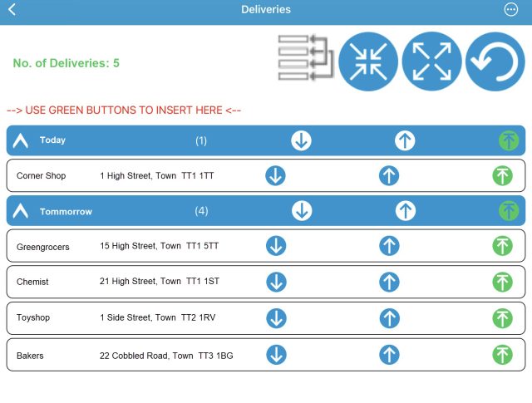Move the Today group down
532x403 pixels.
pyautogui.click(x=301, y=140)
